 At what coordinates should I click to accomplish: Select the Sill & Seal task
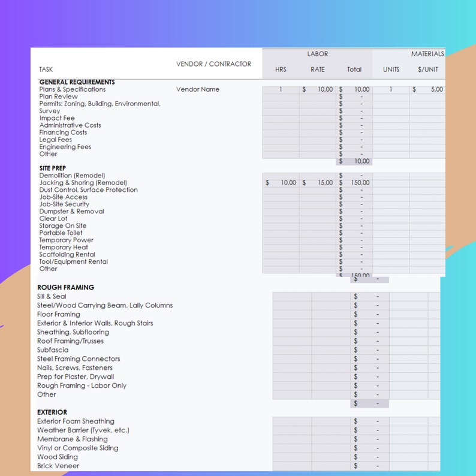tap(52, 296)
